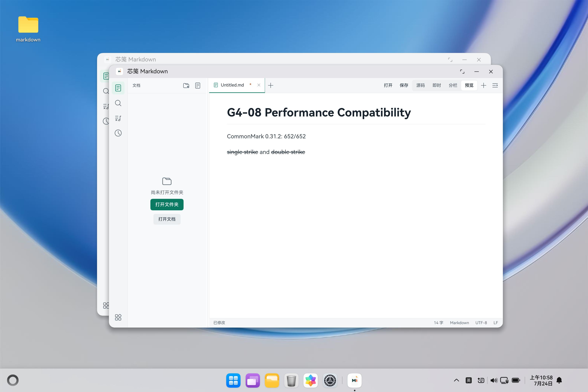The height and width of the screenshot is (392, 588).
Task: Click the new document icon in the 文档 header
Action: click(198, 86)
